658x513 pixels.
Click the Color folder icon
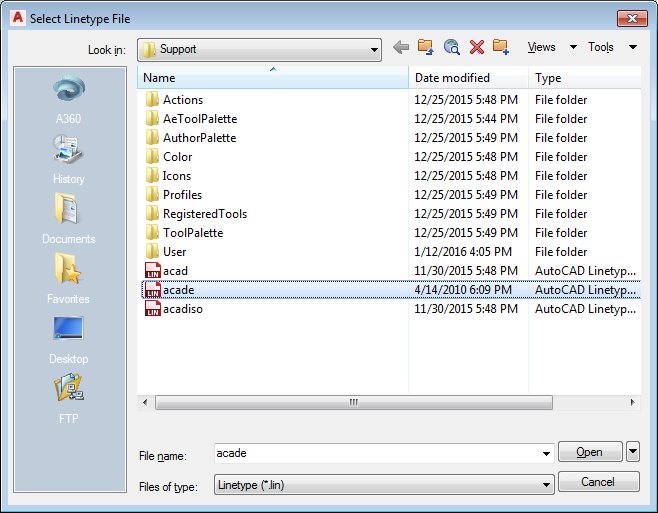point(152,156)
